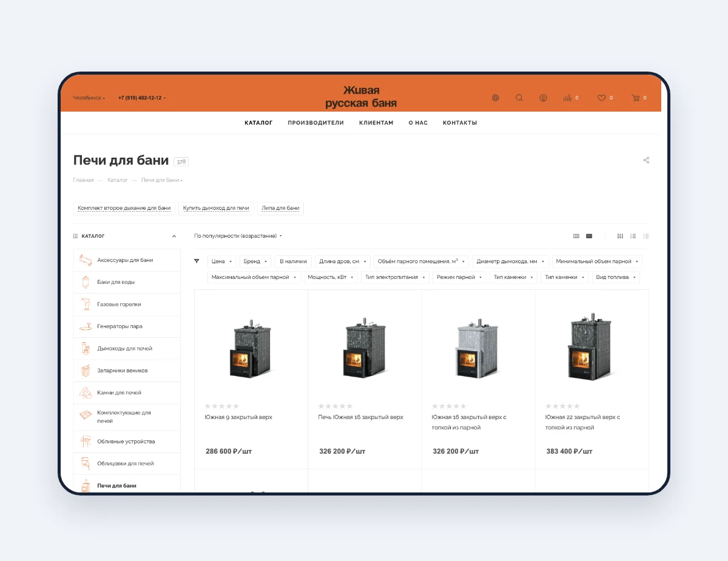Click the share icon near page title
Viewport: 728px width, 561px height.
pyautogui.click(x=646, y=160)
